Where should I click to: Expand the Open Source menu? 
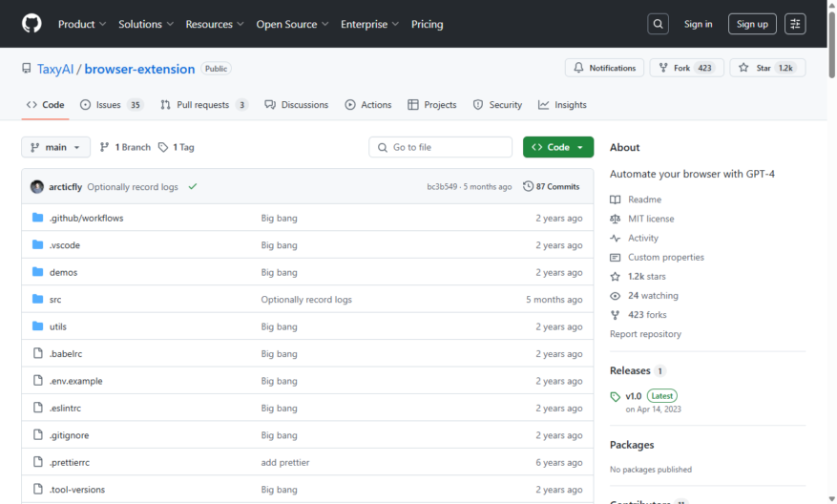click(x=292, y=24)
